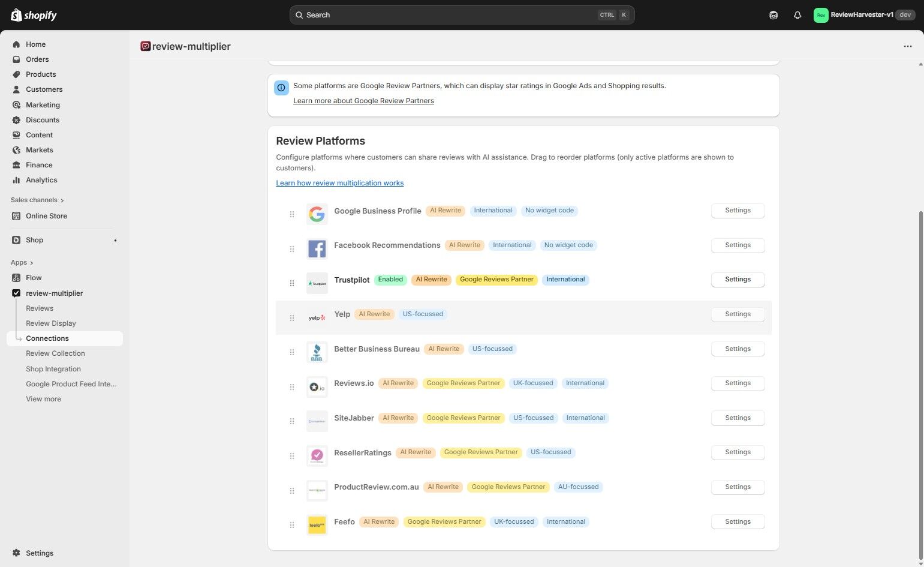
Task: Click the Shop channel icon
Action: pos(16,240)
